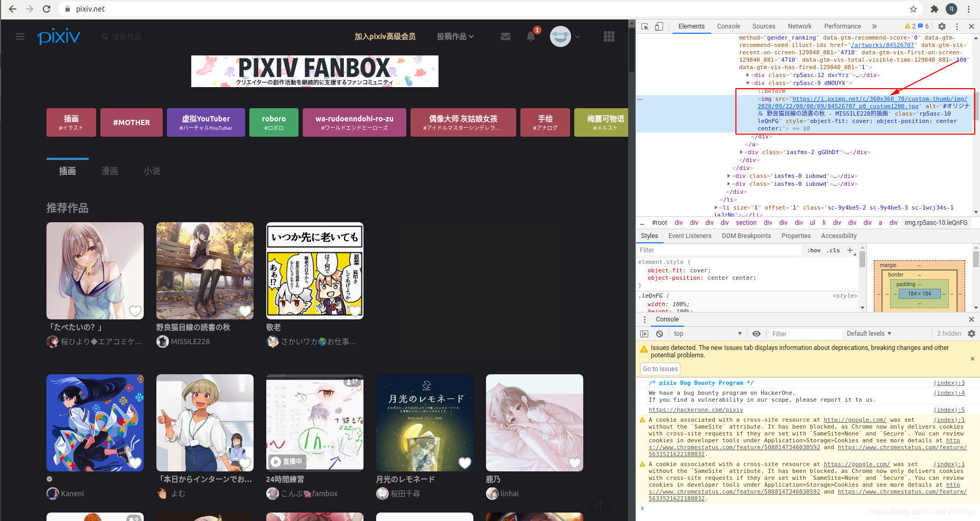Open console settings gear icon

(972, 334)
